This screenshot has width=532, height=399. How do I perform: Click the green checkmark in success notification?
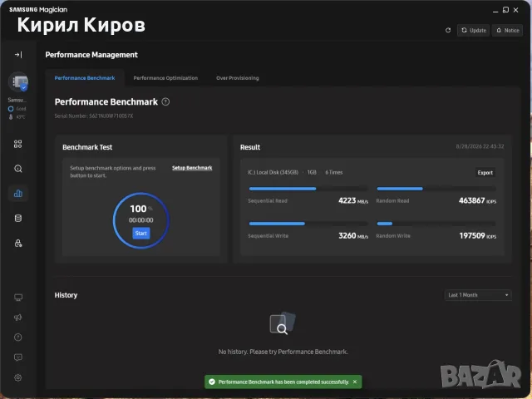point(212,382)
